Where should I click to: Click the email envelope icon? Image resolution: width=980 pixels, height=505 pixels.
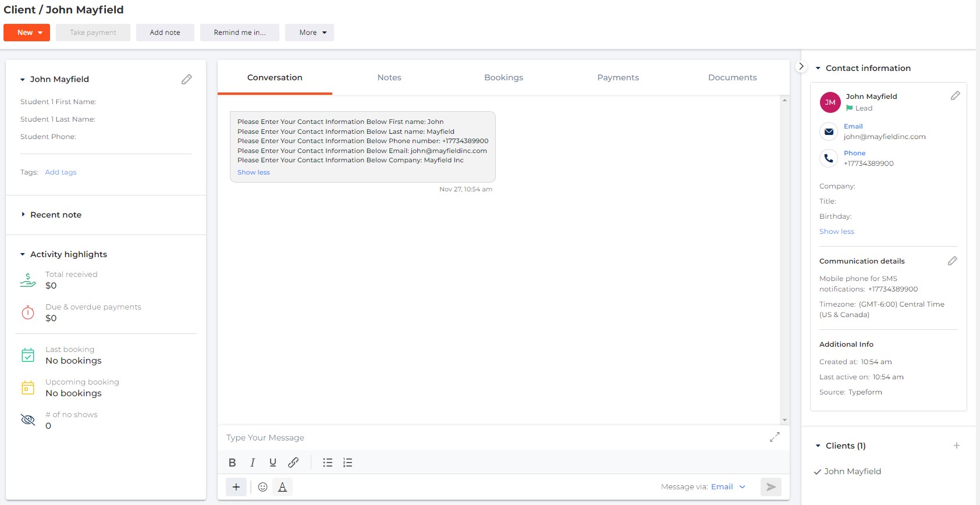click(829, 131)
